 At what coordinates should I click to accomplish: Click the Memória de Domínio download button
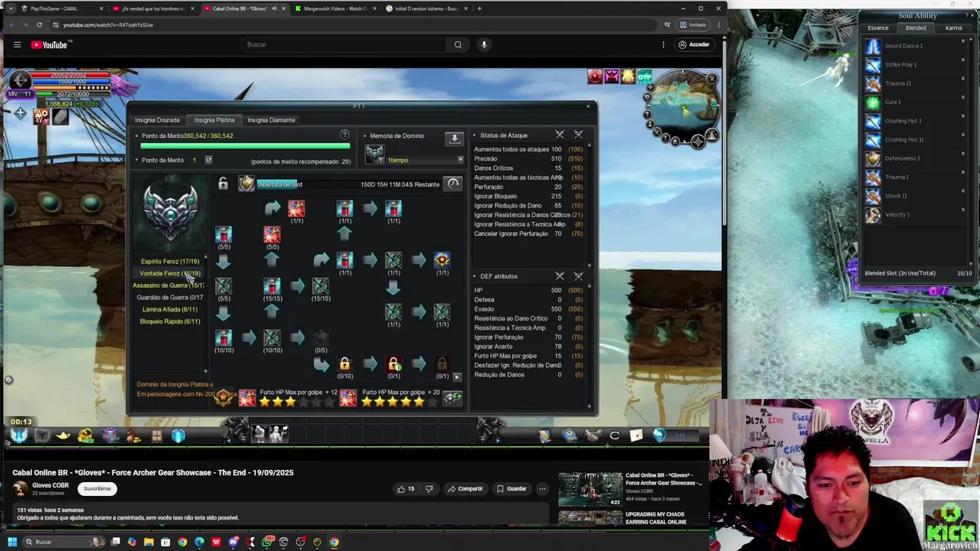click(x=454, y=139)
